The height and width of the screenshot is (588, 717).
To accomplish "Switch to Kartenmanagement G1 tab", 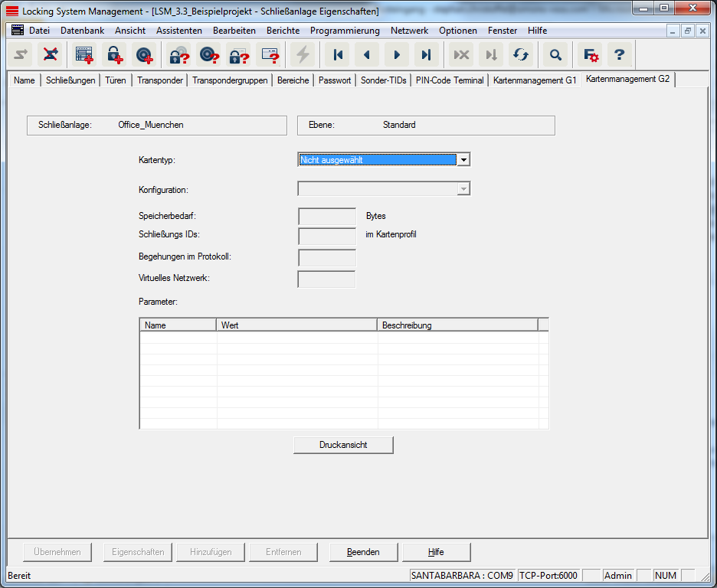I will [534, 80].
